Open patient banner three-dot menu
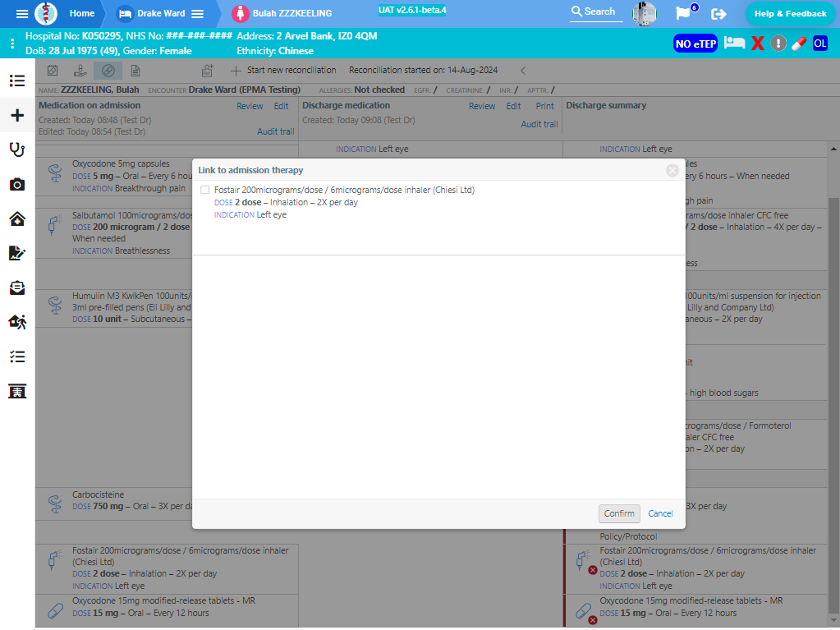The image size is (840, 630). (x=12, y=44)
